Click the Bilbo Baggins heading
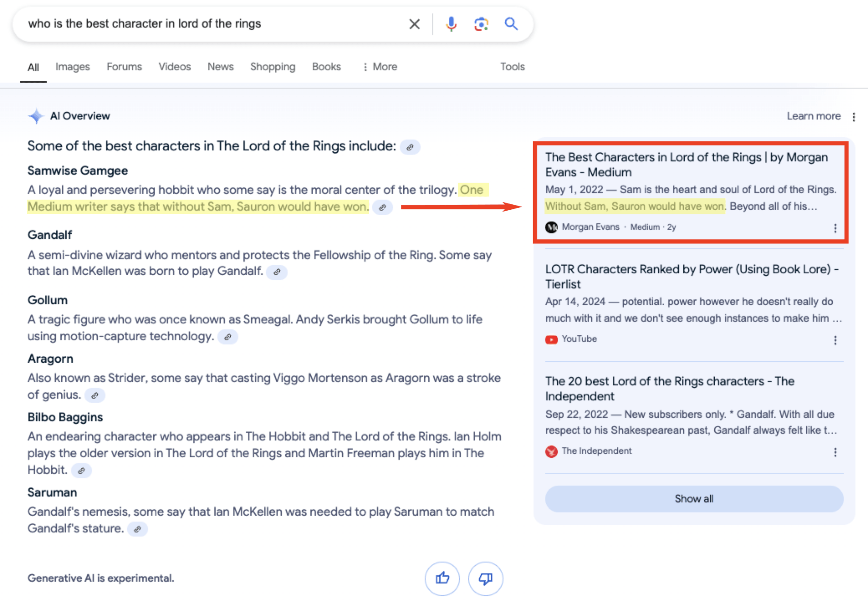 pyautogui.click(x=65, y=417)
